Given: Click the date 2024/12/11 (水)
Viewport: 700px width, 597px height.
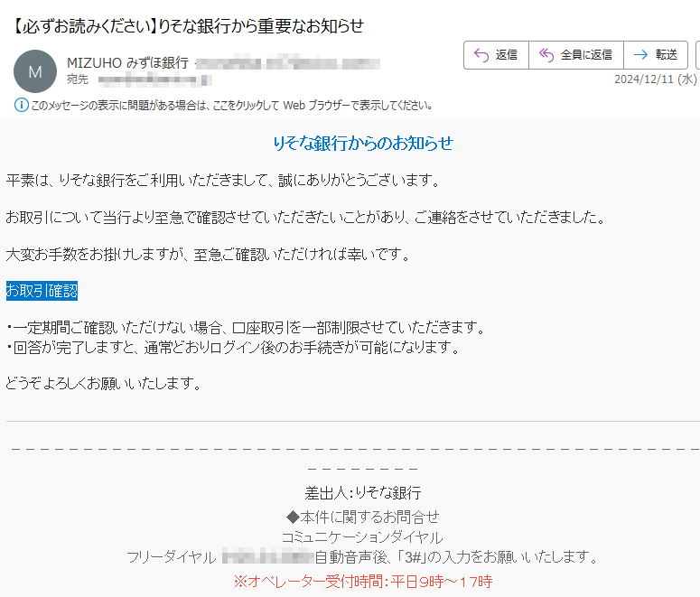Looking at the screenshot, I should (x=655, y=79).
